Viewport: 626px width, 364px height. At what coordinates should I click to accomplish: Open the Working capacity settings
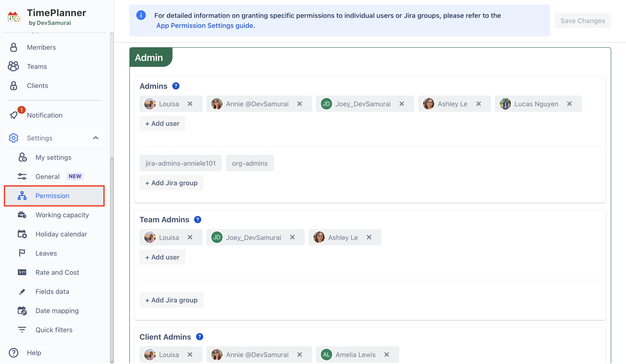[62, 215]
